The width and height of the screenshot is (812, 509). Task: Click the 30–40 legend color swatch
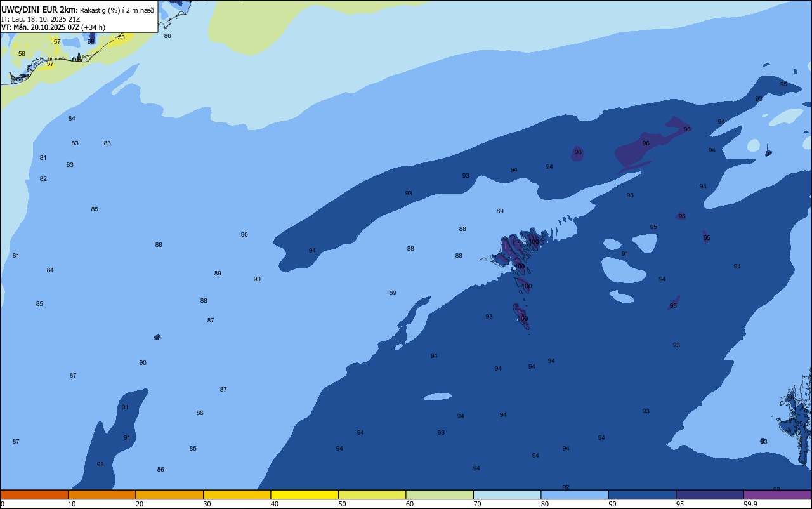coord(237,494)
